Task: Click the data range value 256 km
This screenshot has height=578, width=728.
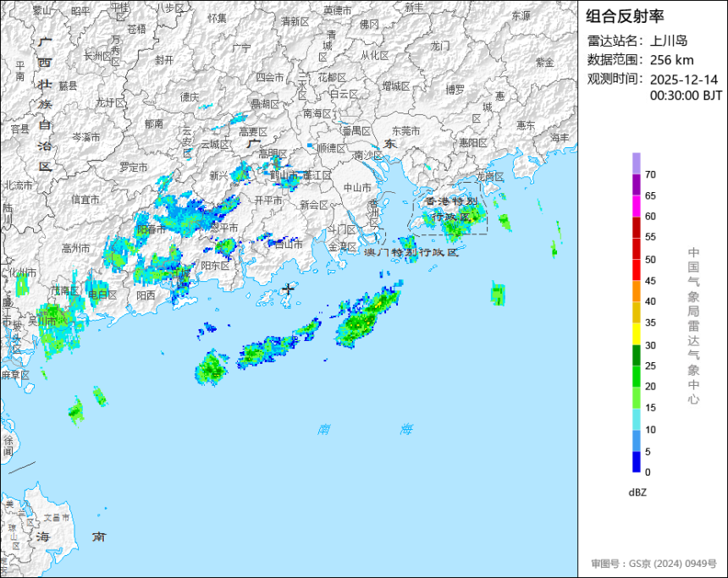Action: (672, 60)
